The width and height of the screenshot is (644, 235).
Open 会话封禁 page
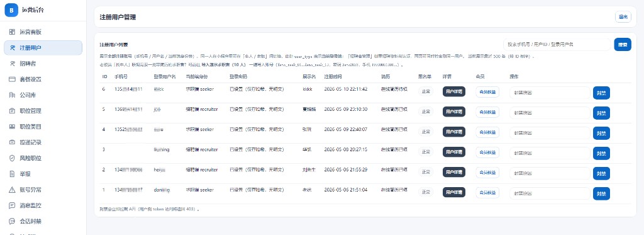point(43,221)
